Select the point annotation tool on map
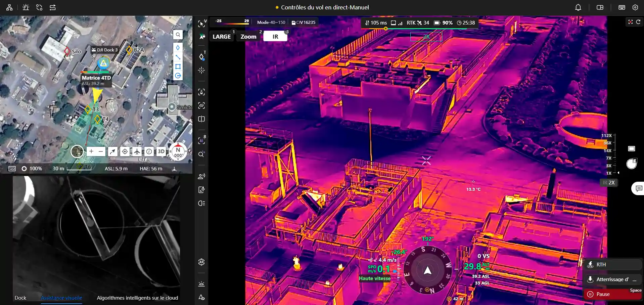The width and height of the screenshot is (644, 305). (x=178, y=48)
